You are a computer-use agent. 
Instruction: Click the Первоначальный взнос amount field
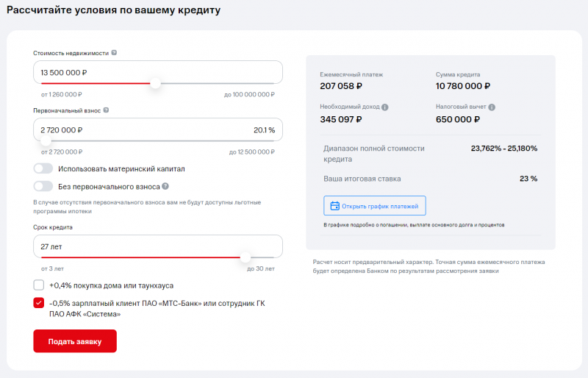pos(110,129)
